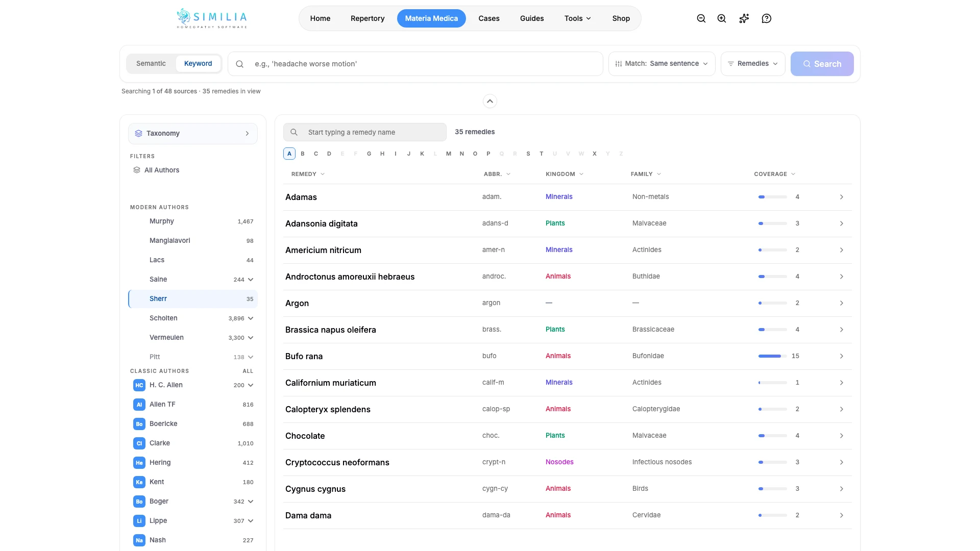980x551 pixels.
Task: Expand the Saine author sub-list
Action: 251,280
